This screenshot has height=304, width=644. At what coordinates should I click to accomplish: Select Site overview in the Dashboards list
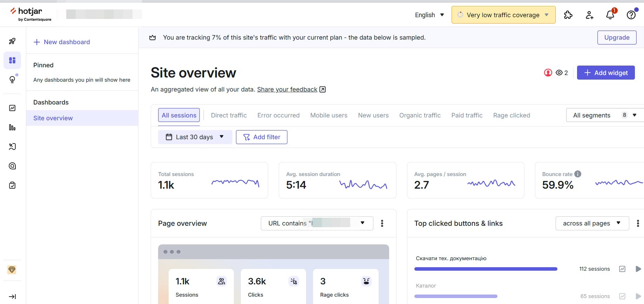pos(82,118)
